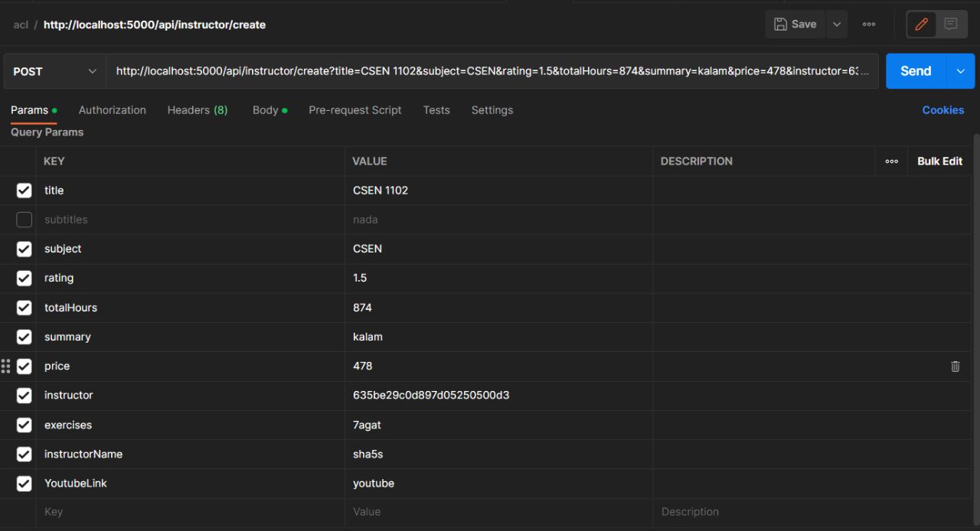Open the Headers (8) tab

point(197,110)
